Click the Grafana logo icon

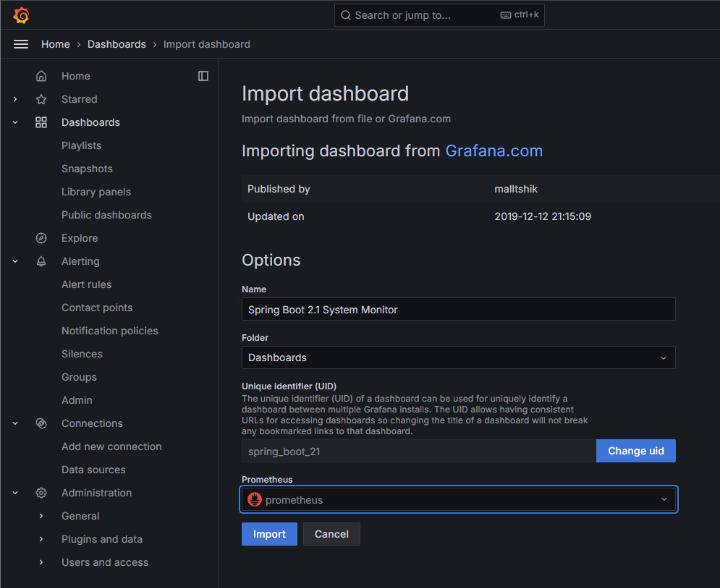[x=21, y=15]
